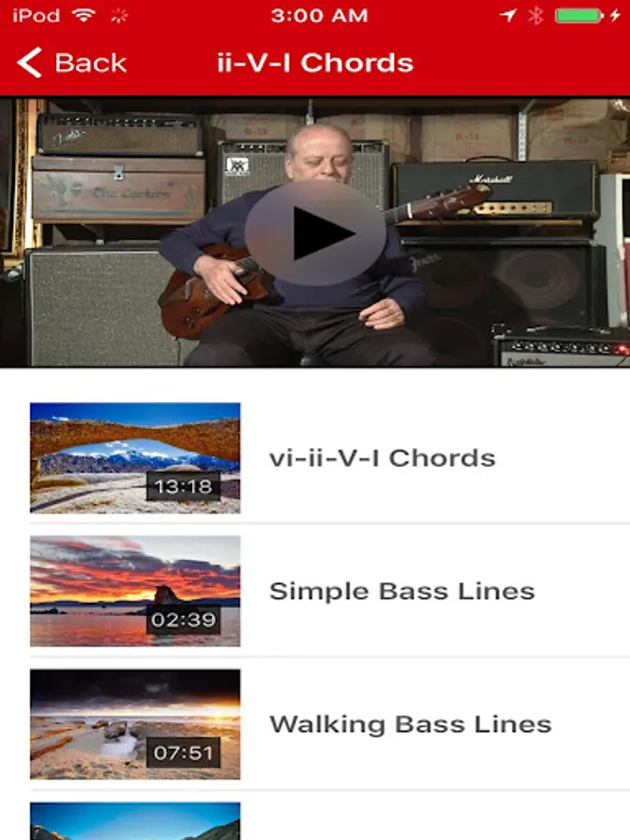Open the partially visible fourth lesson thumbnail
630x840 pixels.
[x=135, y=820]
